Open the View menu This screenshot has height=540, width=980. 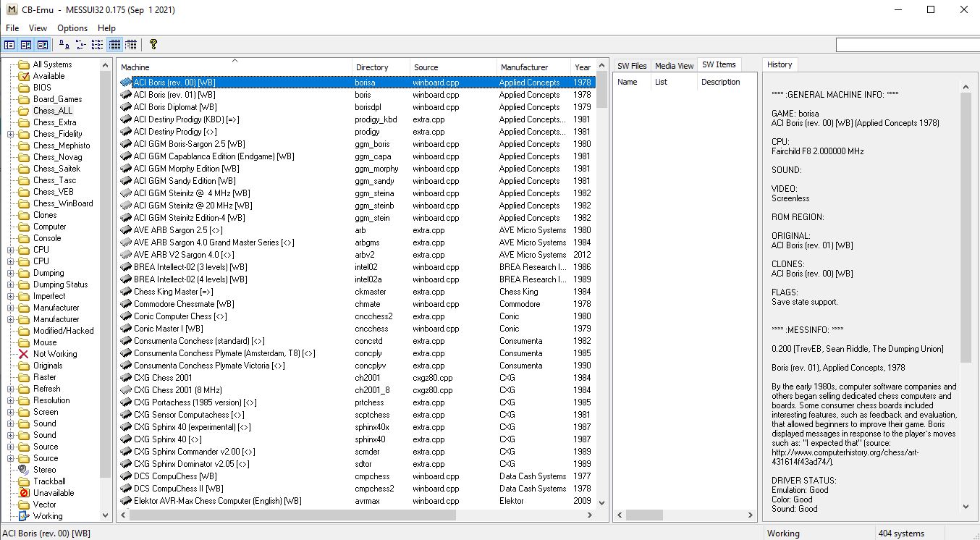[x=38, y=28]
